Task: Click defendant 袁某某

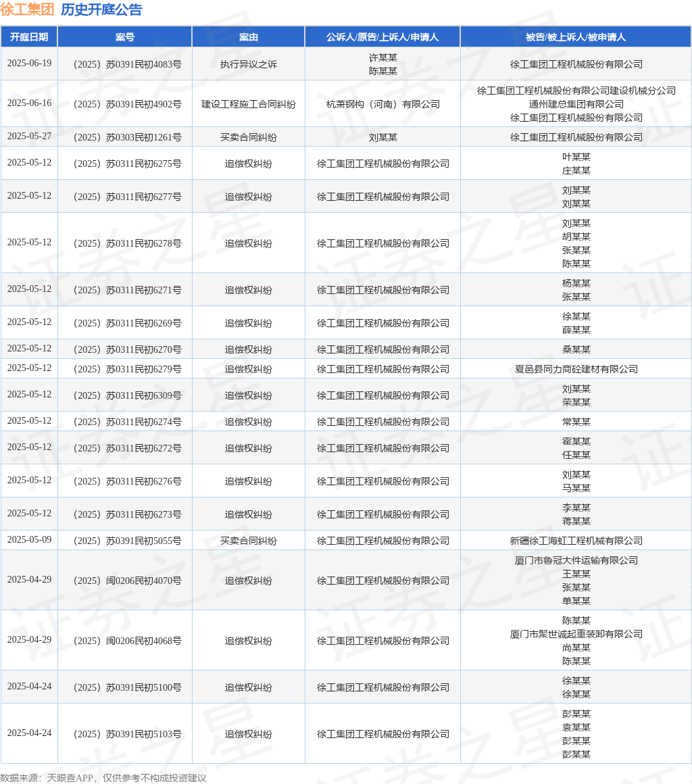Action: tap(576, 727)
